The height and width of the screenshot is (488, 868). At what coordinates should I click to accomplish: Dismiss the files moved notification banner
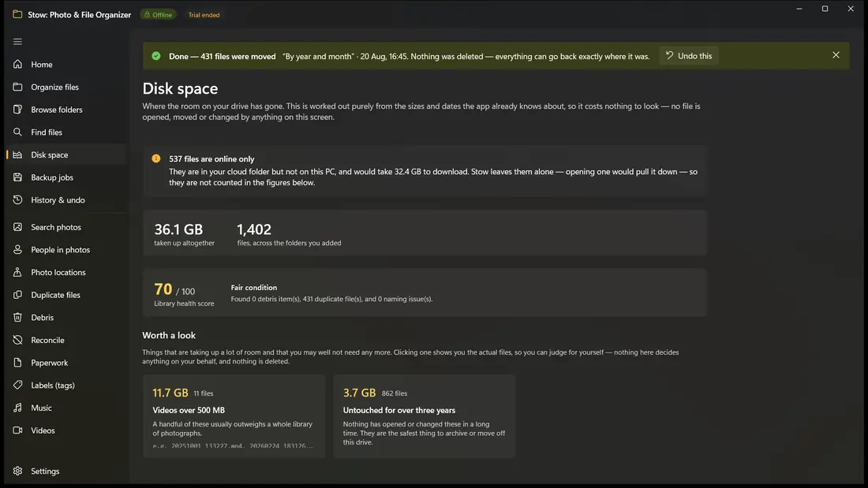[836, 55]
